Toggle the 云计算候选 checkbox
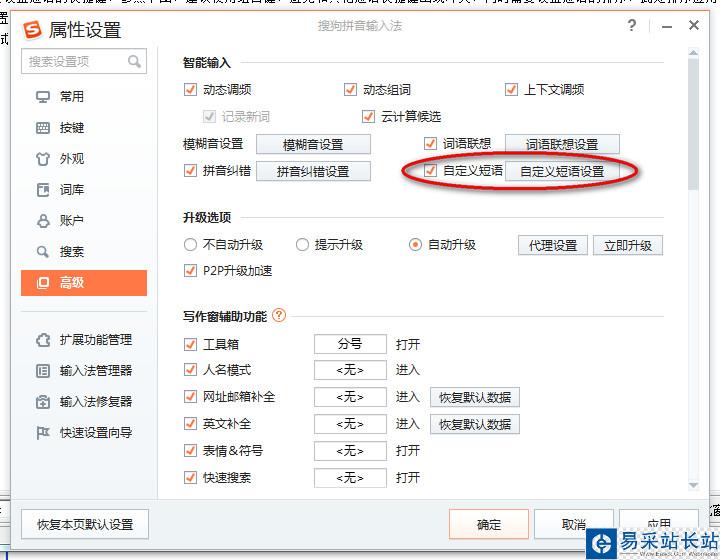The width and height of the screenshot is (720, 560). tap(368, 117)
